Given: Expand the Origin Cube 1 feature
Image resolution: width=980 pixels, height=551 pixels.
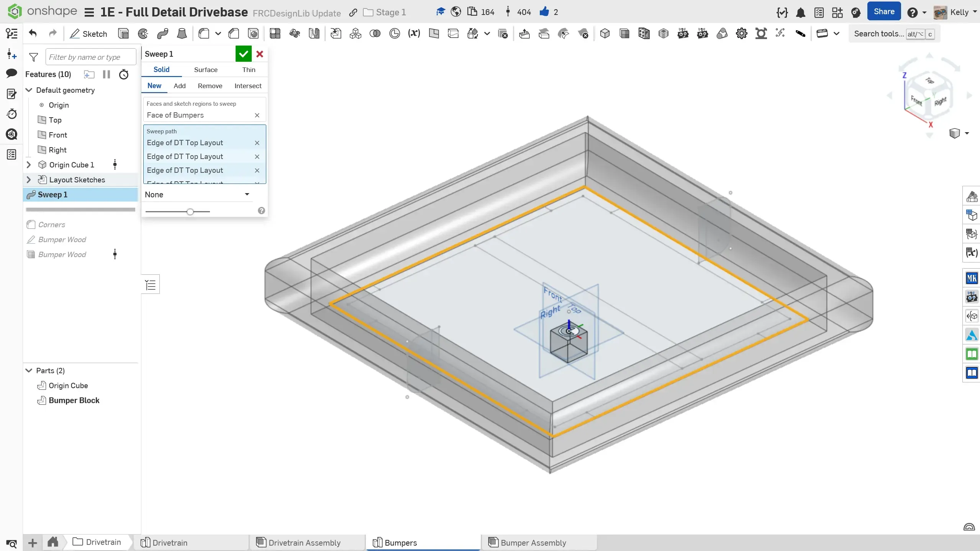Looking at the screenshot, I should (x=29, y=165).
